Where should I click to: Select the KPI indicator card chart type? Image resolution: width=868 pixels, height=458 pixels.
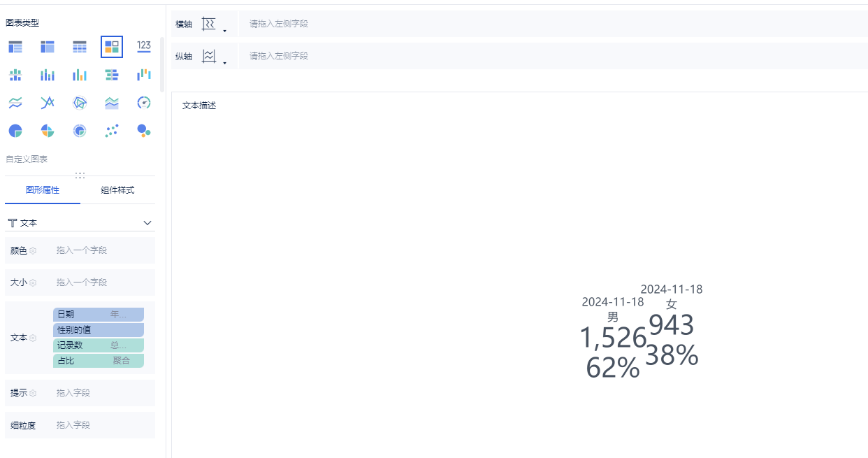click(144, 47)
